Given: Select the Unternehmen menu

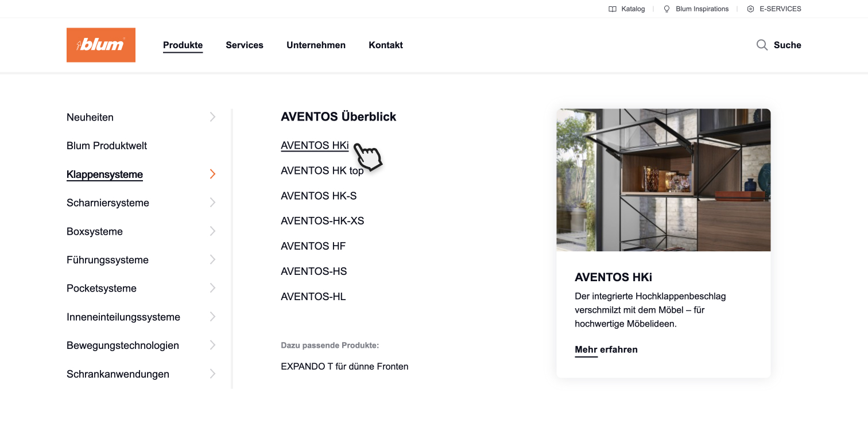Looking at the screenshot, I should point(316,45).
